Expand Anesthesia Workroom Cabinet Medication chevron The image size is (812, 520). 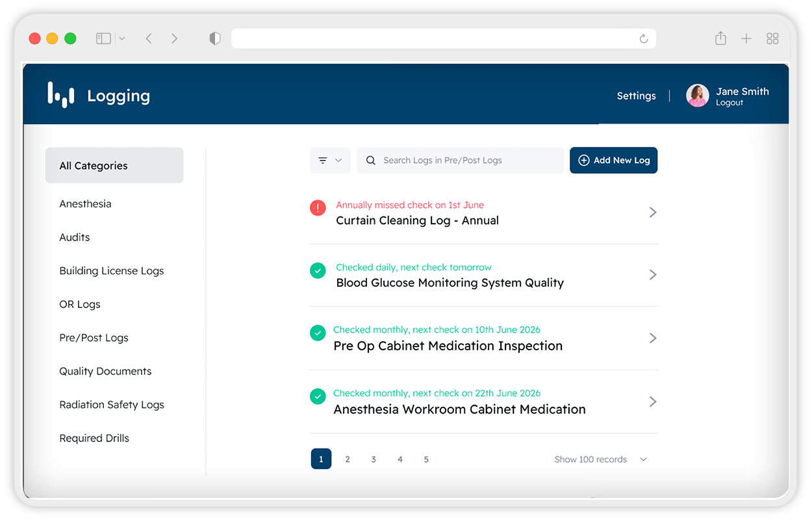653,402
